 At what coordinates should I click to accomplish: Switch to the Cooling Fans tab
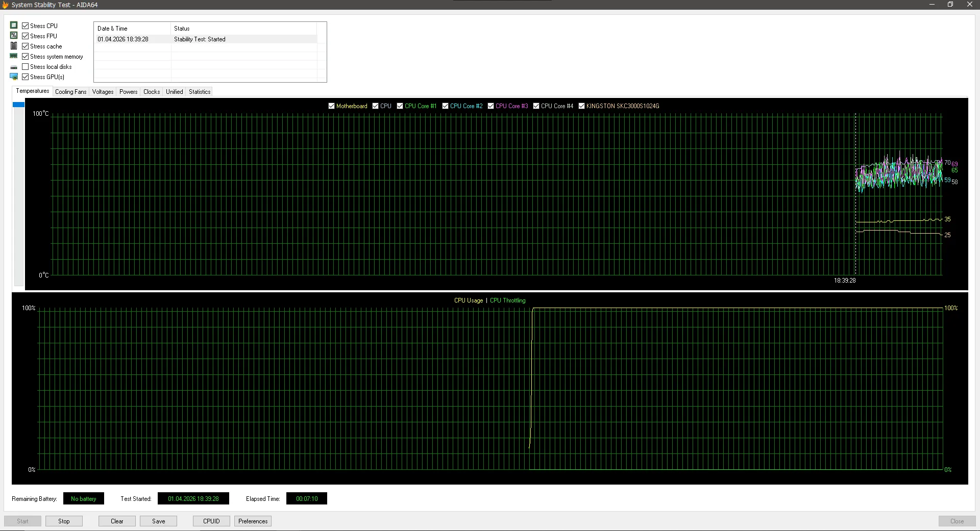tap(70, 92)
